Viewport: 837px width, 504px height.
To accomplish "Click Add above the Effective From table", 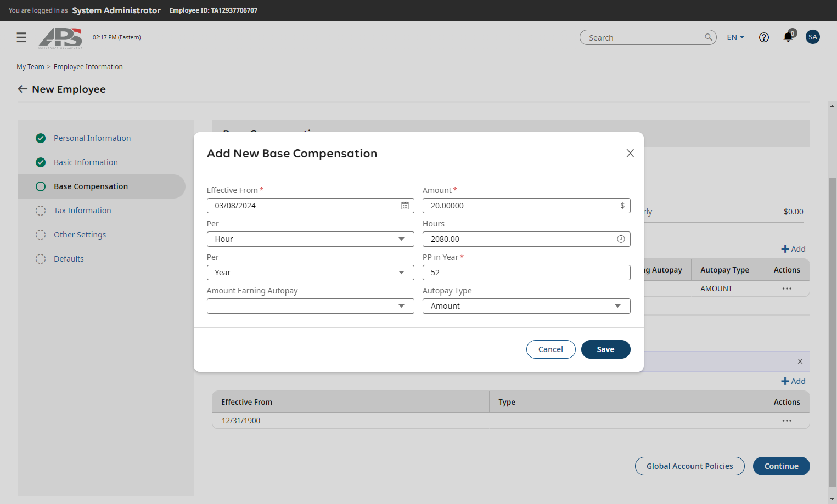I will point(793,381).
